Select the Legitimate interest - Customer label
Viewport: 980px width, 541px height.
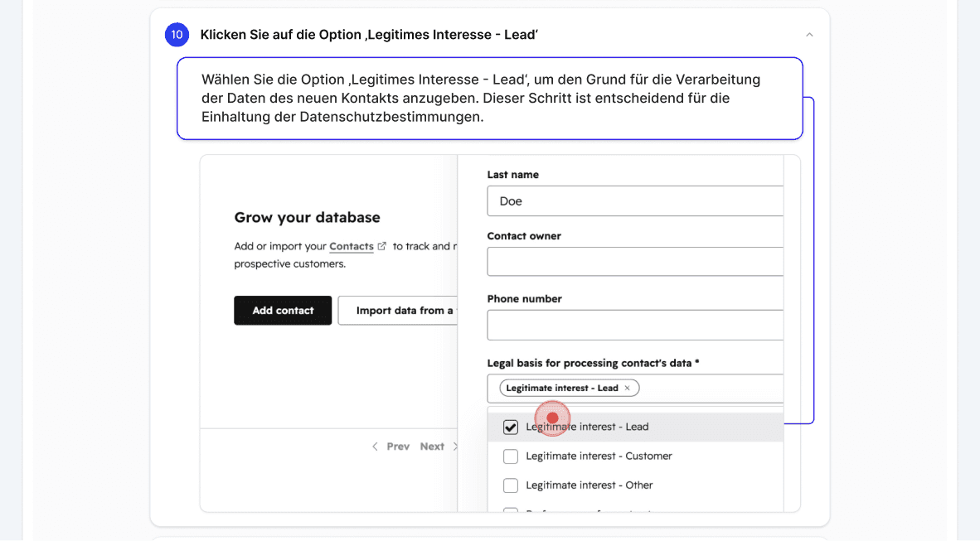click(599, 456)
